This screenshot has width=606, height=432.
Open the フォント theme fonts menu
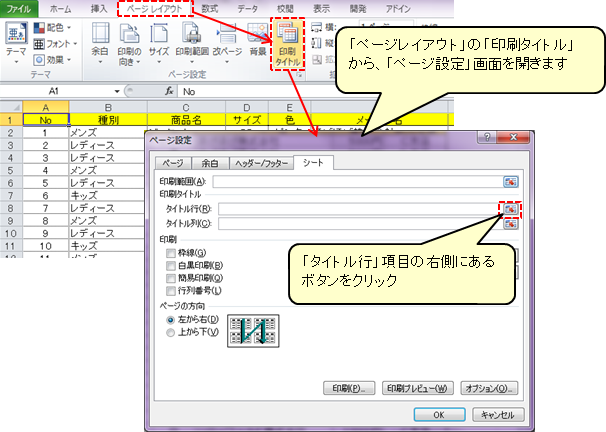point(55,44)
